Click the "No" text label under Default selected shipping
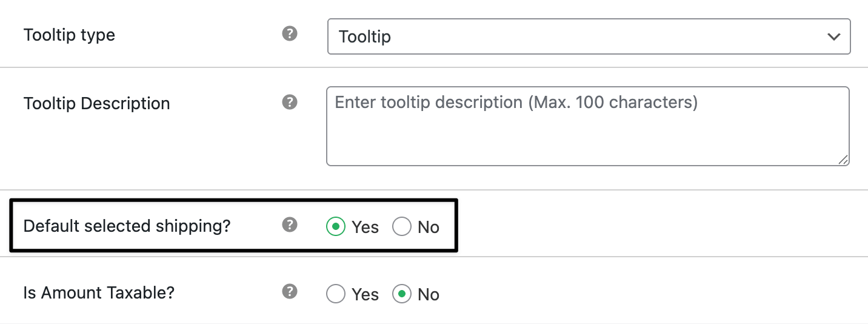This screenshot has width=868, height=324. 428,228
